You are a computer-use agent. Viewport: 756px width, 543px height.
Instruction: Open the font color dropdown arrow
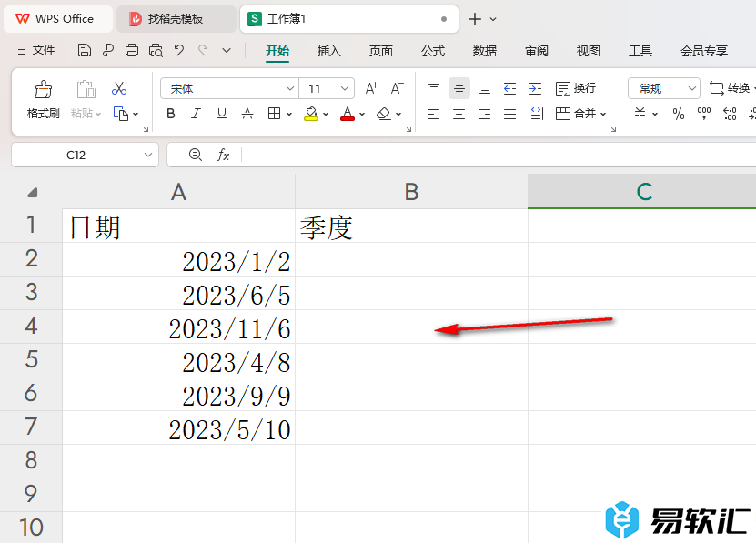tap(362, 115)
